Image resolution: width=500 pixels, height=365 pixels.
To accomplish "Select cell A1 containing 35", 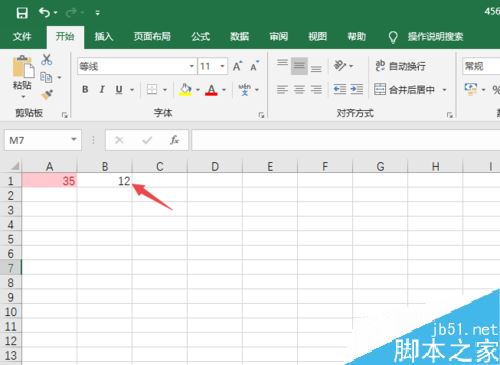I will coord(49,181).
